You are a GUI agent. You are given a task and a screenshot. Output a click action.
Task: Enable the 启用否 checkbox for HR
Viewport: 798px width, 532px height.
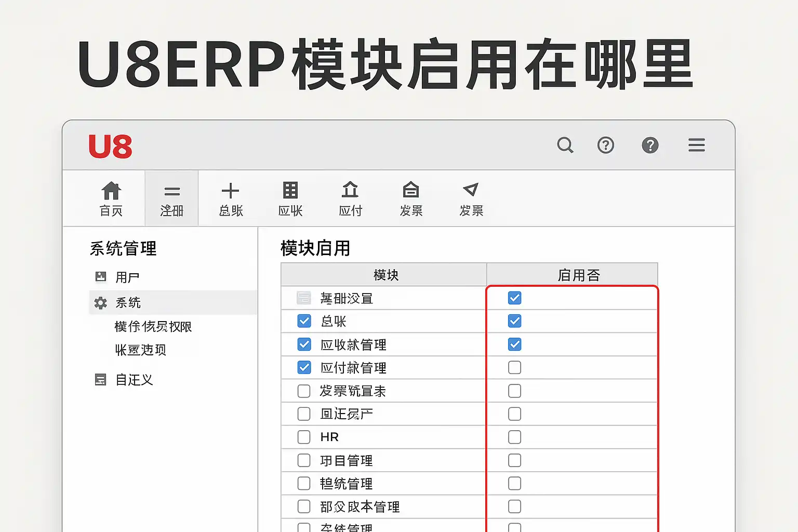click(514, 437)
